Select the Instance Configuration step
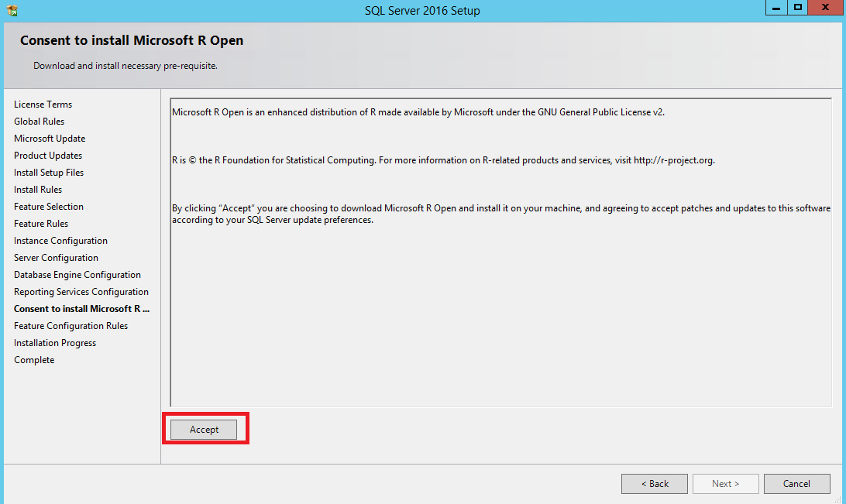 point(61,241)
